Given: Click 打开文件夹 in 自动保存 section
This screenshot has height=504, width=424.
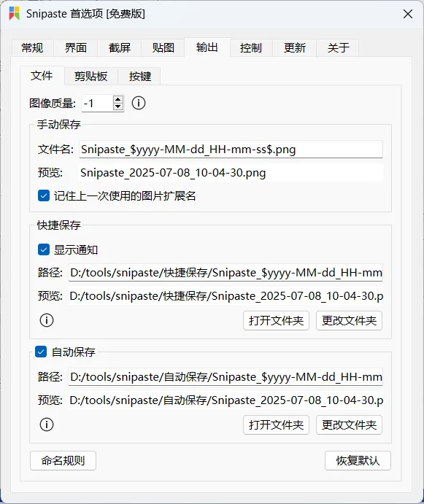Looking at the screenshot, I should (276, 425).
